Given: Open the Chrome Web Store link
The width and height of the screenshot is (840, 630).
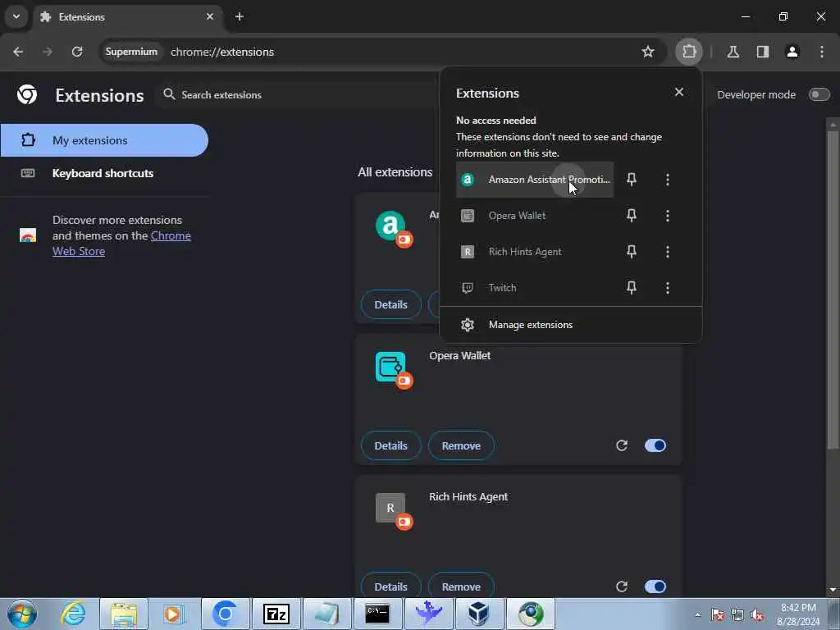Looking at the screenshot, I should (x=121, y=243).
